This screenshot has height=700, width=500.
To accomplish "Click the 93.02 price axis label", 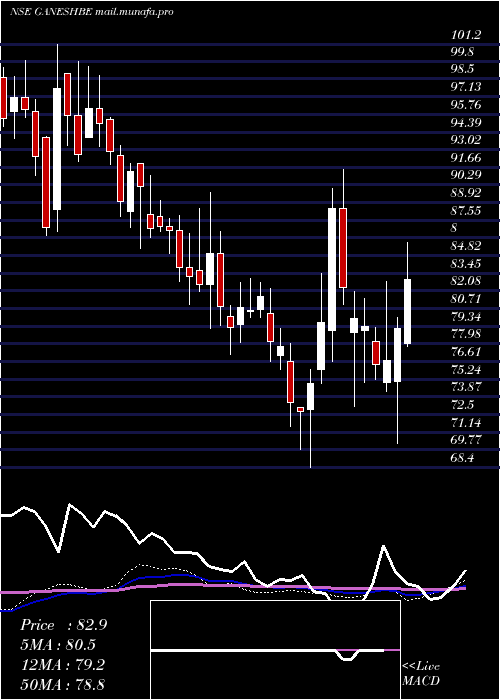I will click(466, 140).
